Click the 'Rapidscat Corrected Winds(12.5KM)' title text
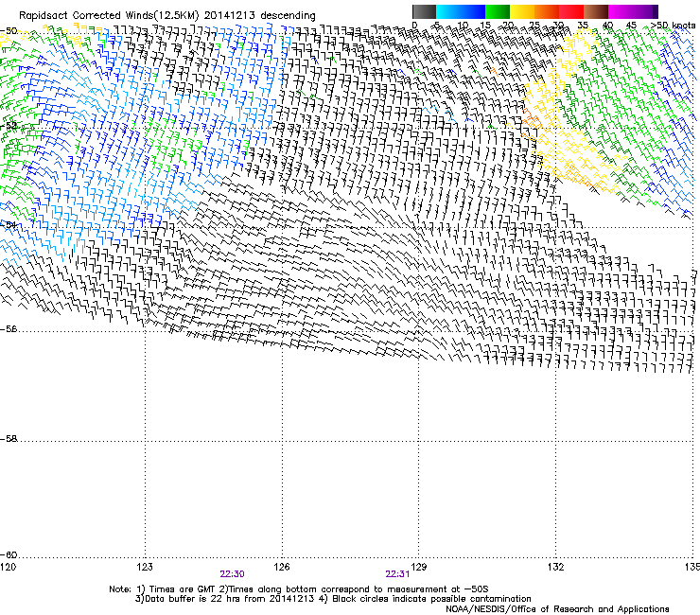The width and height of the screenshot is (700, 615). pos(109,16)
